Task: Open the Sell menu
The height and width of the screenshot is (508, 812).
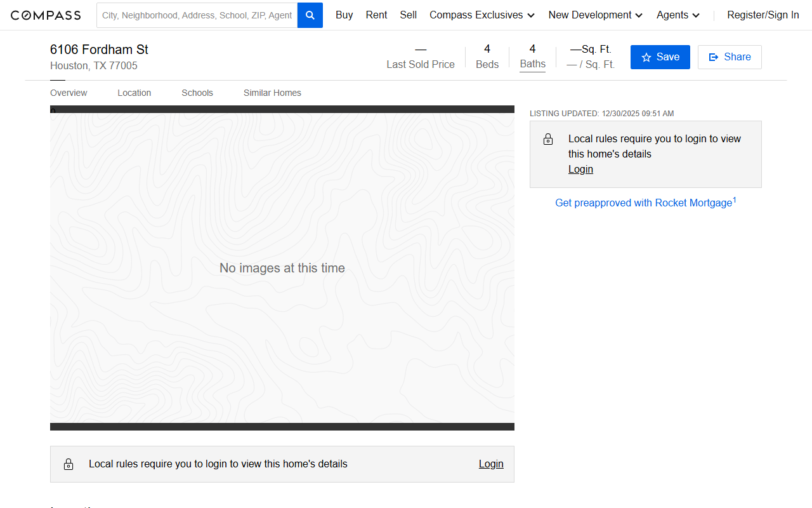Action: [408, 15]
